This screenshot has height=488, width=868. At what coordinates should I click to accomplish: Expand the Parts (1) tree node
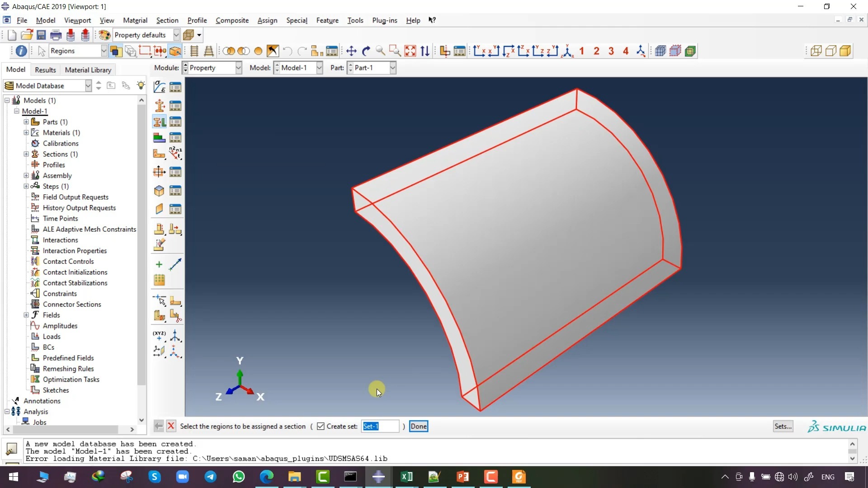(26, 122)
